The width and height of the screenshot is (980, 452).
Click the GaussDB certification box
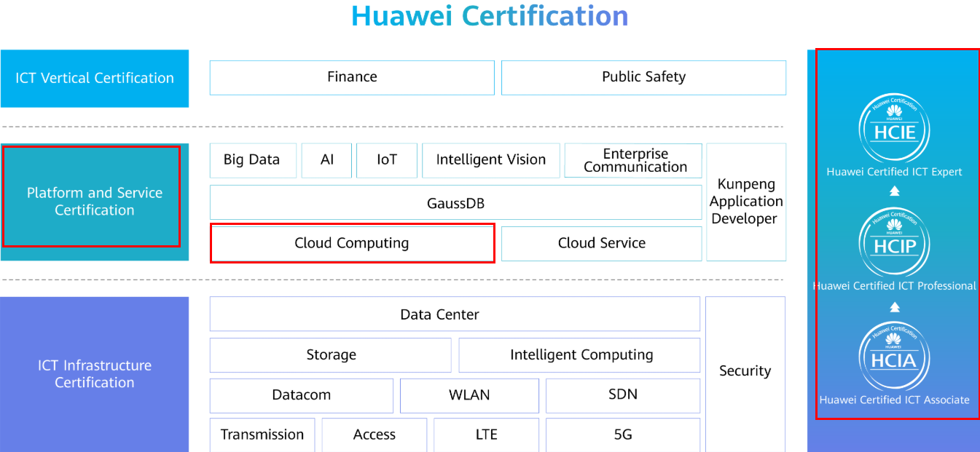pyautogui.click(x=455, y=203)
